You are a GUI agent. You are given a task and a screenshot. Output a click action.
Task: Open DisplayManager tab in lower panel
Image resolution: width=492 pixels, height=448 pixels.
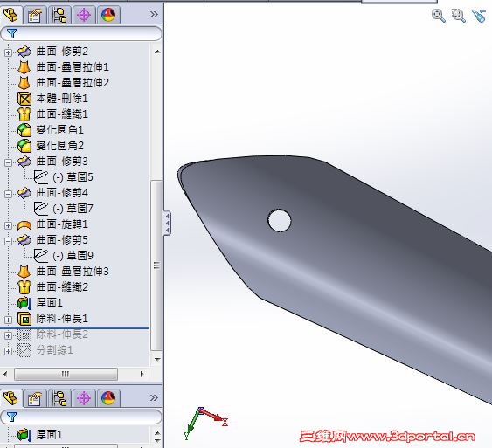108,398
